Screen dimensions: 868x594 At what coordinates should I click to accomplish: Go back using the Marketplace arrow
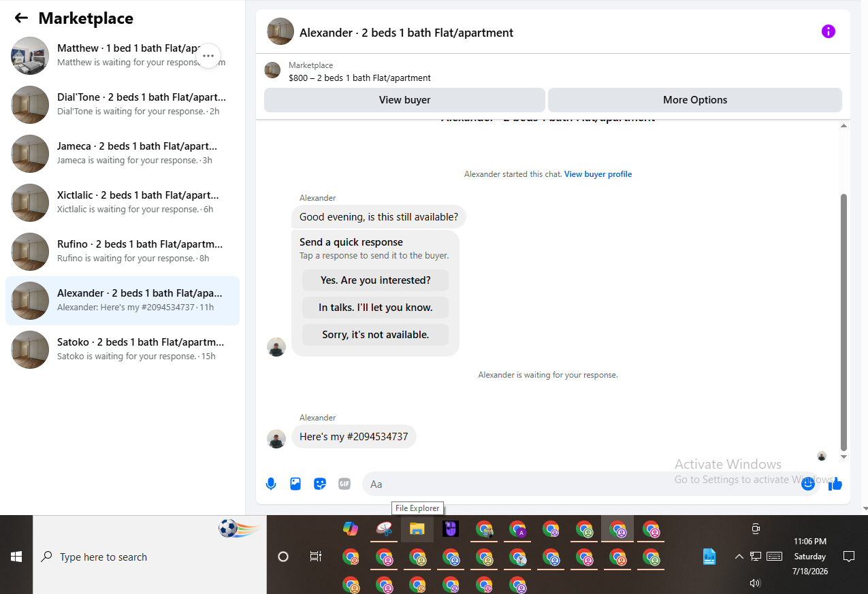click(21, 18)
